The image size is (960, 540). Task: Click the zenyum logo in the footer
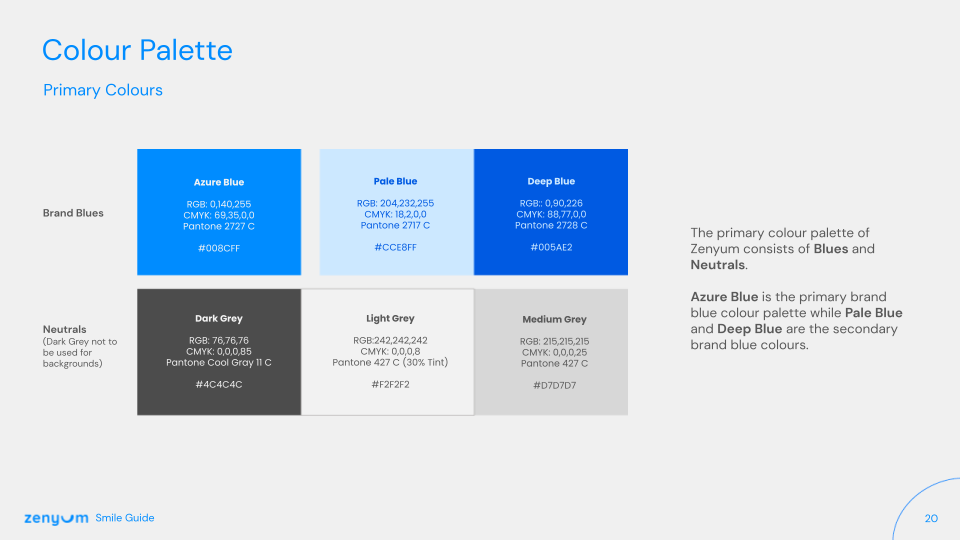pyautogui.click(x=56, y=519)
